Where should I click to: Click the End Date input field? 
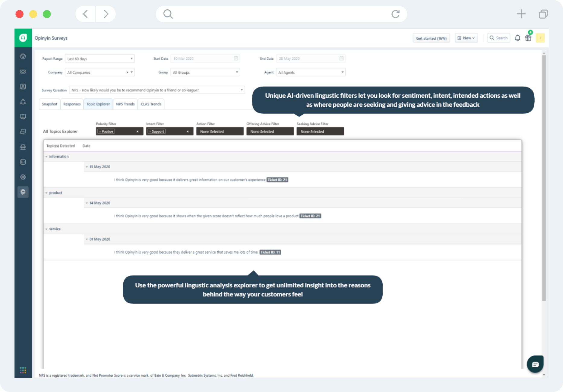(x=311, y=58)
